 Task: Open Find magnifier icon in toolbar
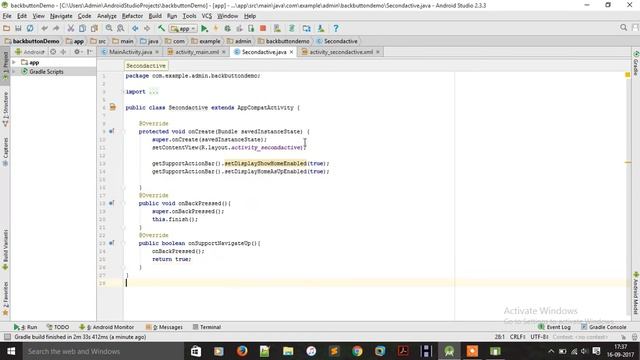(109, 29)
